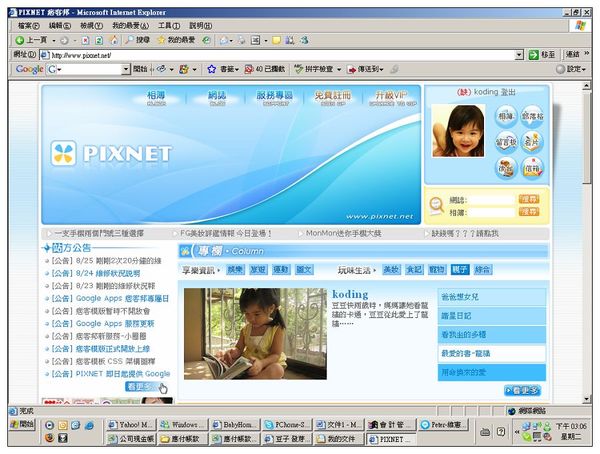Open the 說明(H) menu
The image size is (600, 454).
201,26
